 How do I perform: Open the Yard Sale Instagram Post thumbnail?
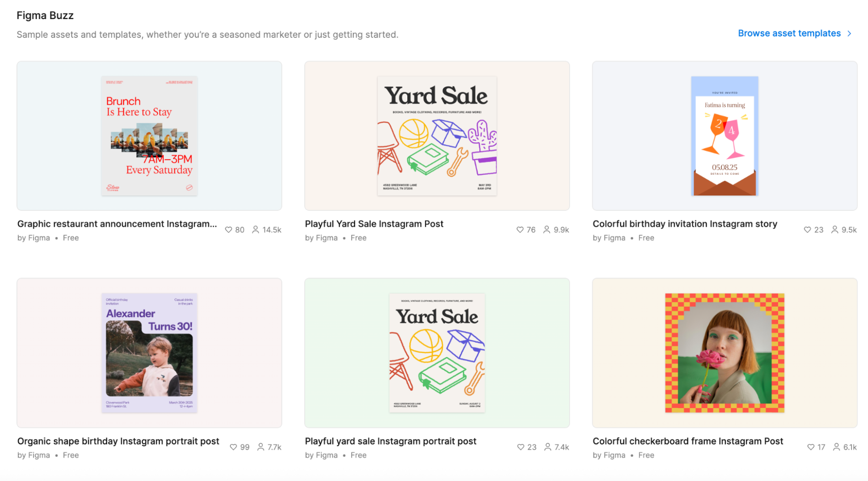437,136
